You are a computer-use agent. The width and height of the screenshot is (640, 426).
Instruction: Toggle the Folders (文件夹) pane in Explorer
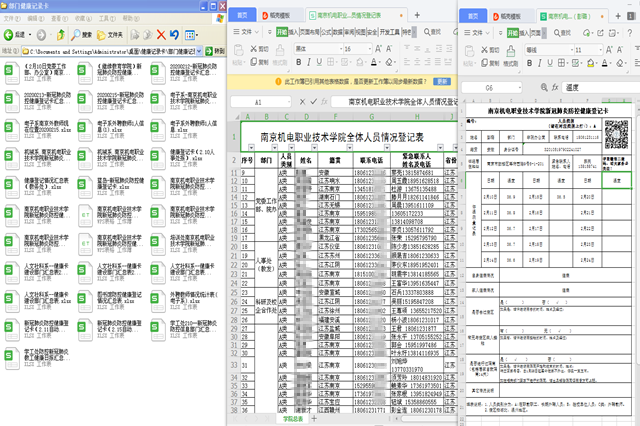[x=111, y=33]
